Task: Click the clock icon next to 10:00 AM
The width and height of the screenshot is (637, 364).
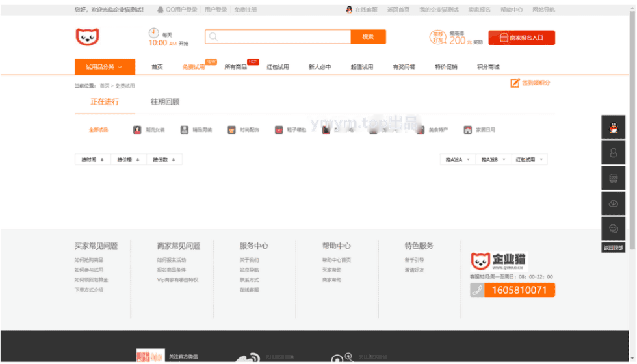Action: pyautogui.click(x=153, y=33)
